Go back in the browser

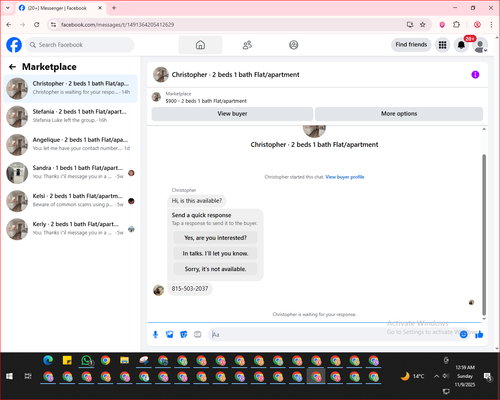point(9,25)
